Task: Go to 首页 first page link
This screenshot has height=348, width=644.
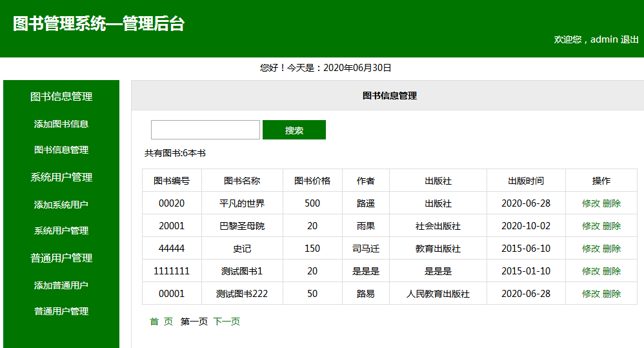Action: 161,322
